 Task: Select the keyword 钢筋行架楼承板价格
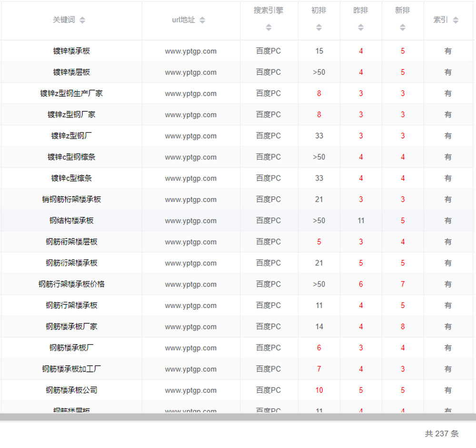tap(71, 284)
